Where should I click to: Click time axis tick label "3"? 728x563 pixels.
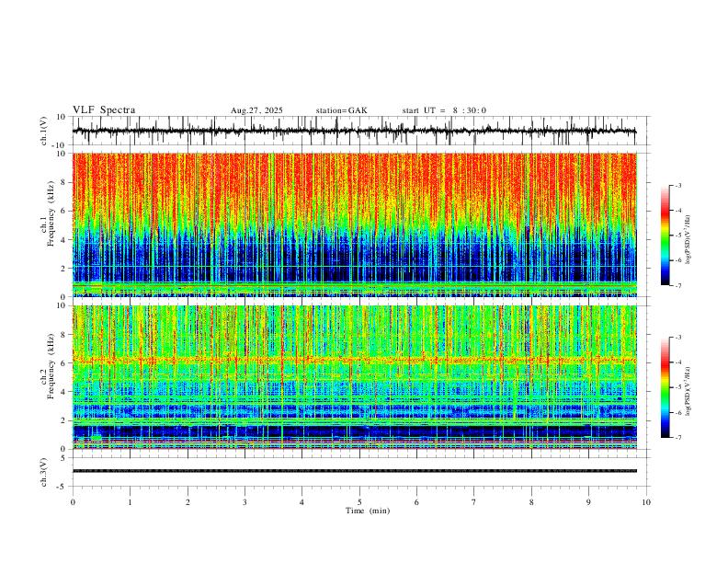[x=245, y=502]
